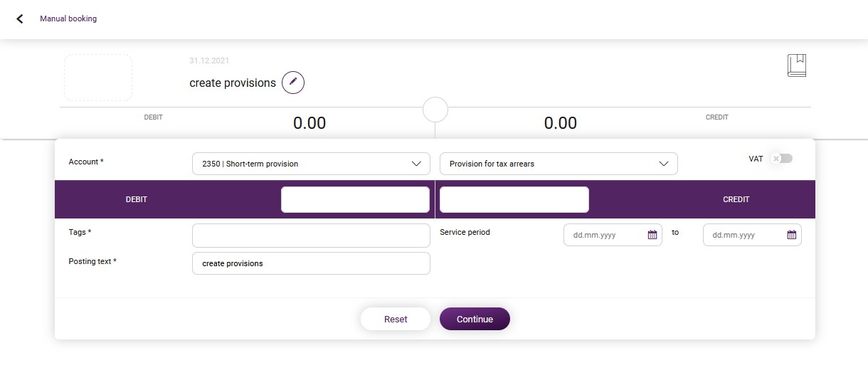Image resolution: width=868 pixels, height=390 pixels.
Task: Focus the debit amount input field
Action: pyautogui.click(x=355, y=199)
